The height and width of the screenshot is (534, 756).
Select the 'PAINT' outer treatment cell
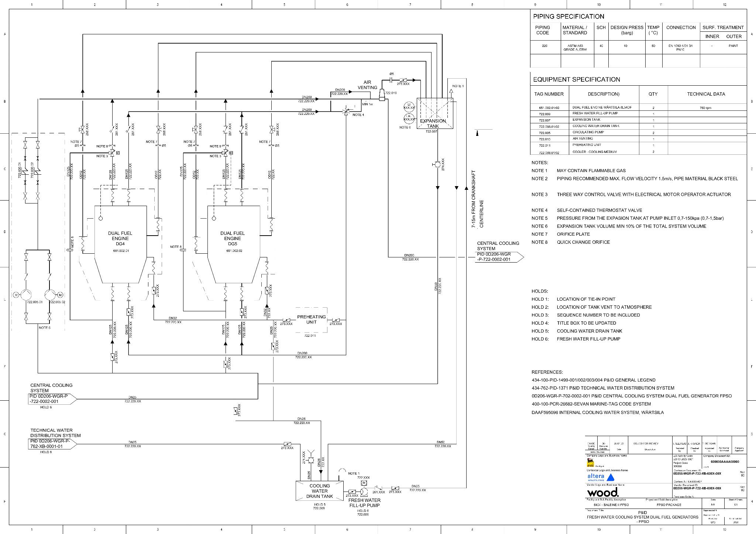coord(733,46)
